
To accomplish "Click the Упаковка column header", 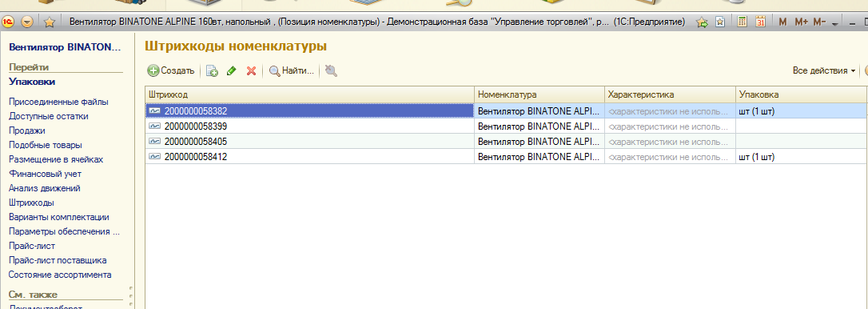I will [801, 95].
